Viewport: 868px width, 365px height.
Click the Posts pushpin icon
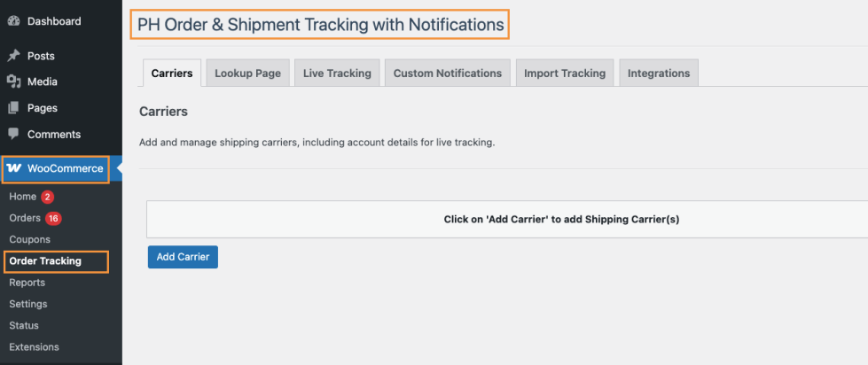pos(13,56)
